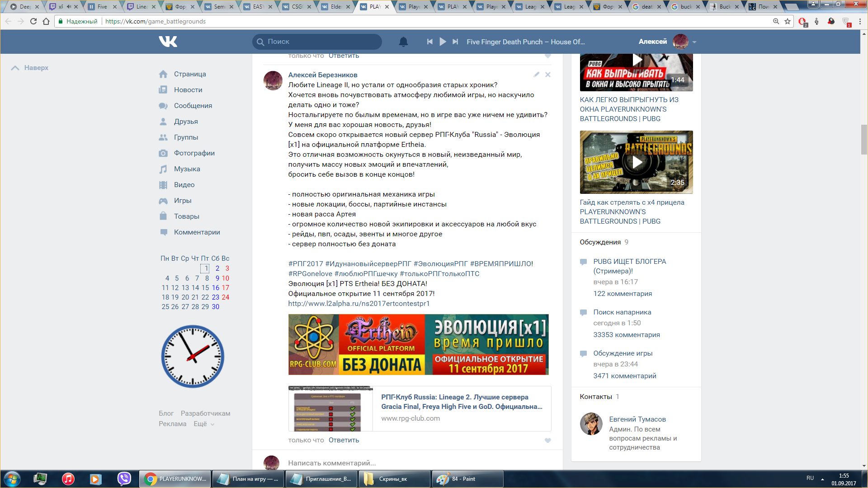Switch to the CSG browser tab
This screenshot has width=868, height=488.
point(297,7)
